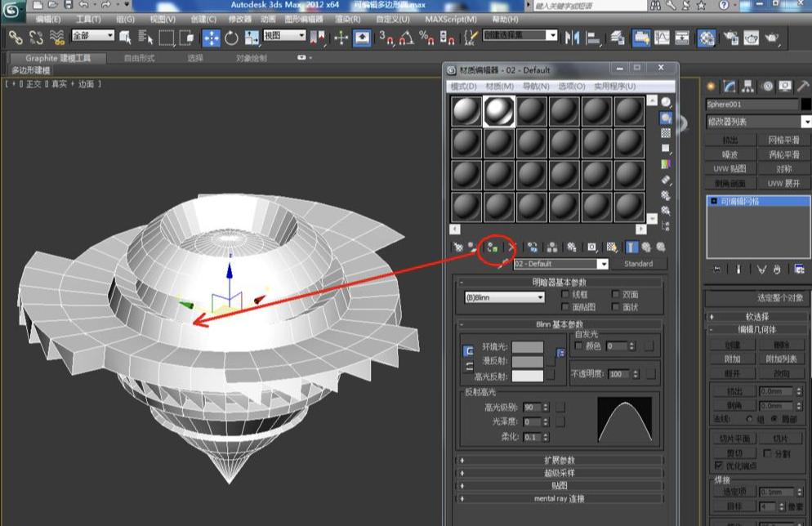Click the UVW 贴图 modifier button

coord(729,169)
